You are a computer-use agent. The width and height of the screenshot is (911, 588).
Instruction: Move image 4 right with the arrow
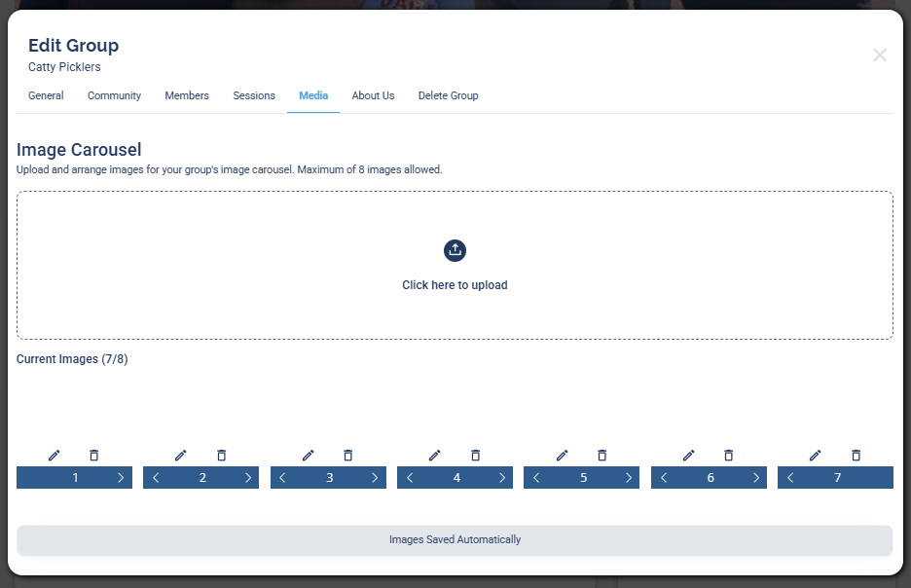tap(502, 478)
